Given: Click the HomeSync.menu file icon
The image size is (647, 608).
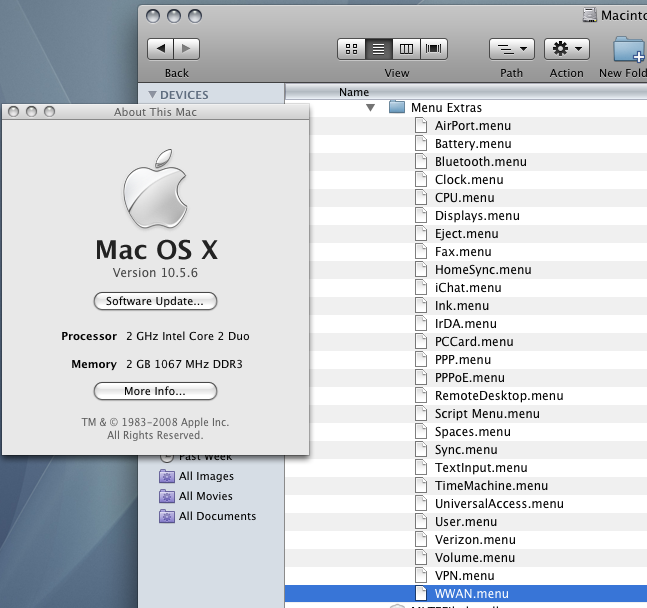Looking at the screenshot, I should (421, 270).
